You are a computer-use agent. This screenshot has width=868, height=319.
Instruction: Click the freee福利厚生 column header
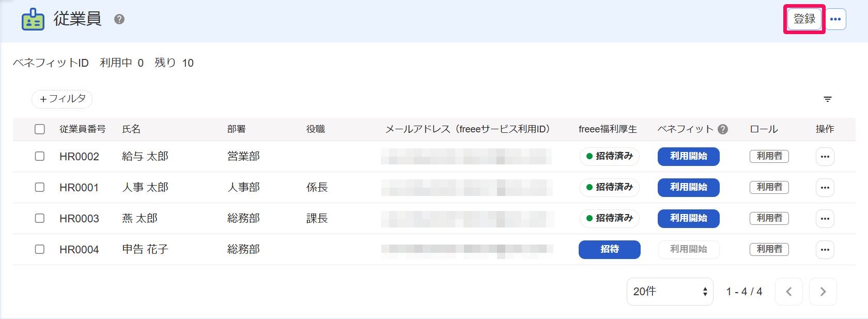tap(608, 129)
